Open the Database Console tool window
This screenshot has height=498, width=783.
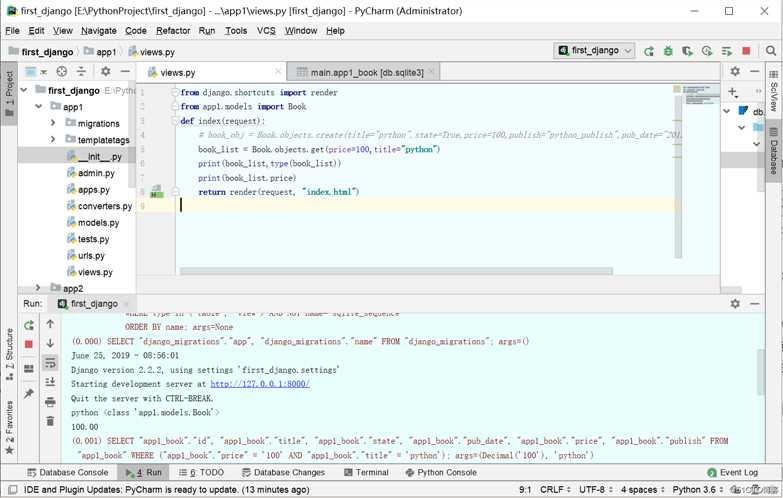pyautogui.click(x=68, y=472)
